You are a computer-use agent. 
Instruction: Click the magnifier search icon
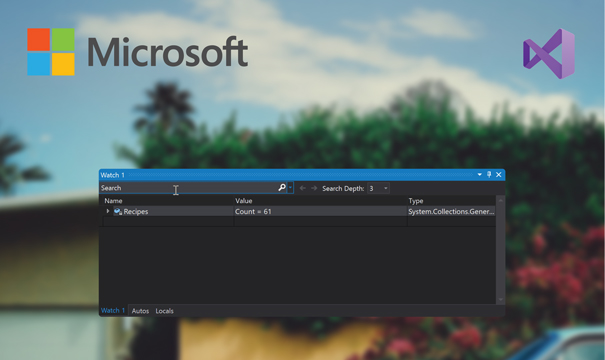(x=282, y=188)
